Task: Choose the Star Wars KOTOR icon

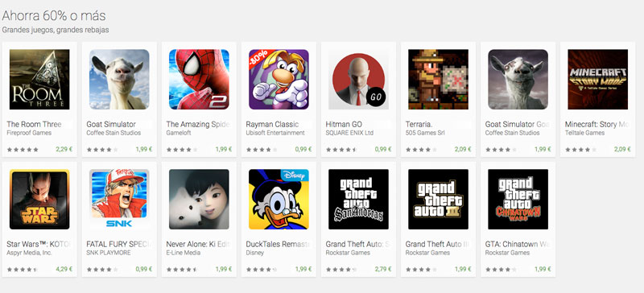Action: (39, 200)
